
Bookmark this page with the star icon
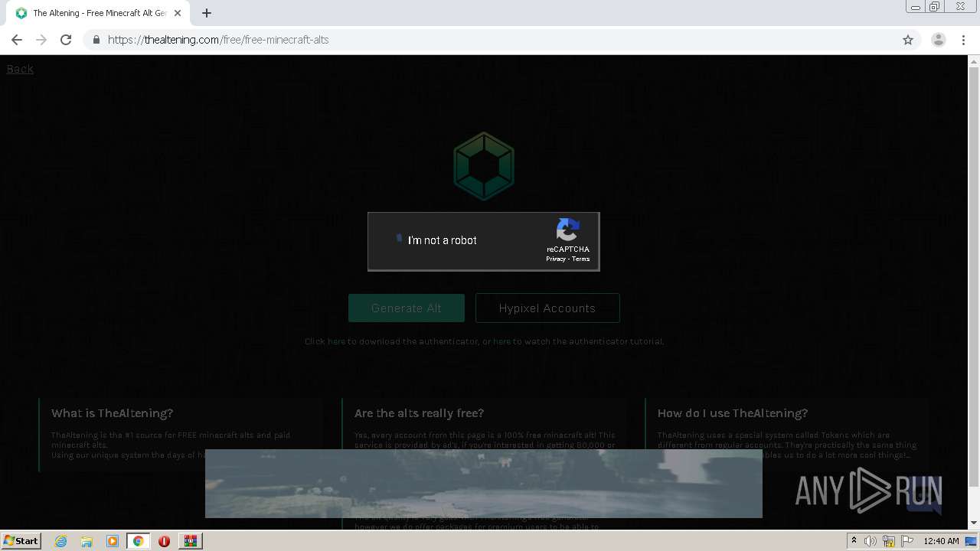[x=908, y=40]
